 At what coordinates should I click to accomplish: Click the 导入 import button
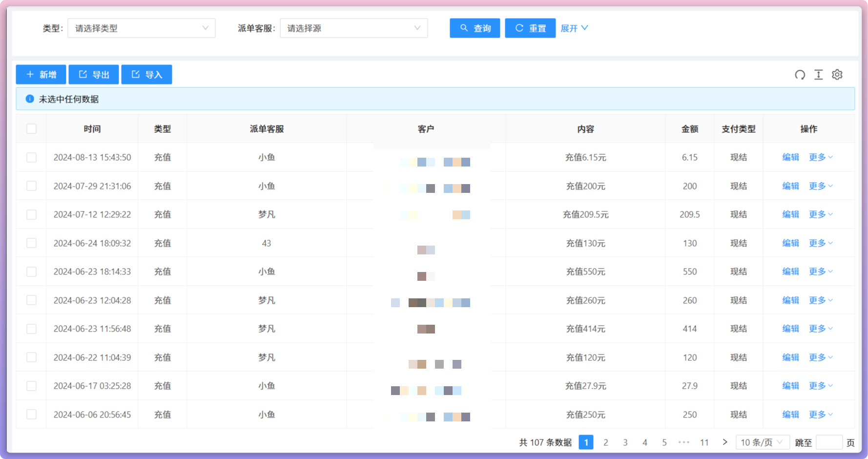[146, 75]
